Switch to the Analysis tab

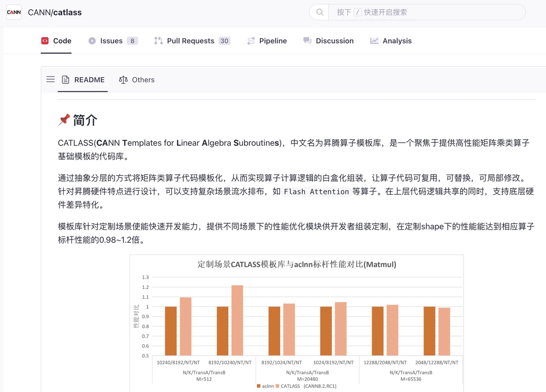[391, 41]
